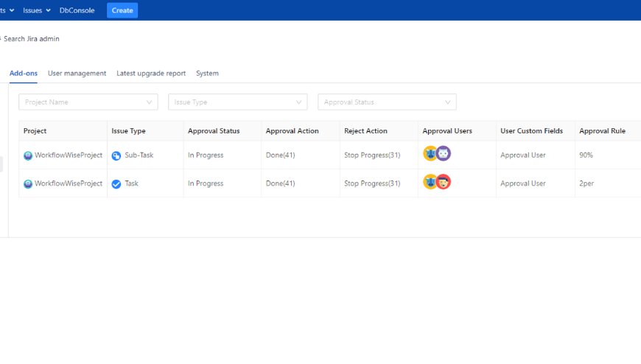Click Stop Progress(31) in Task row

[372, 183]
